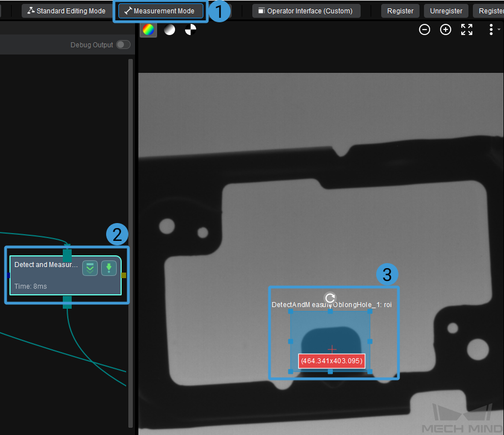Click the Register button
The width and height of the screenshot is (504, 435).
tap(400, 11)
